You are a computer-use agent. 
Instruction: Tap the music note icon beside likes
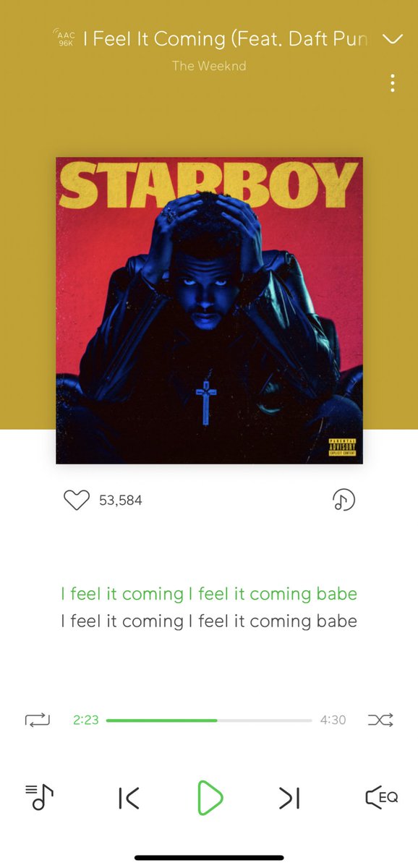point(344,500)
